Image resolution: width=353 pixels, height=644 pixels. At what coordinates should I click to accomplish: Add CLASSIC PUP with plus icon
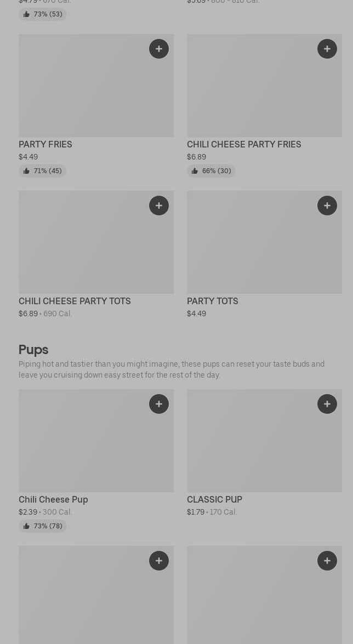(x=327, y=404)
